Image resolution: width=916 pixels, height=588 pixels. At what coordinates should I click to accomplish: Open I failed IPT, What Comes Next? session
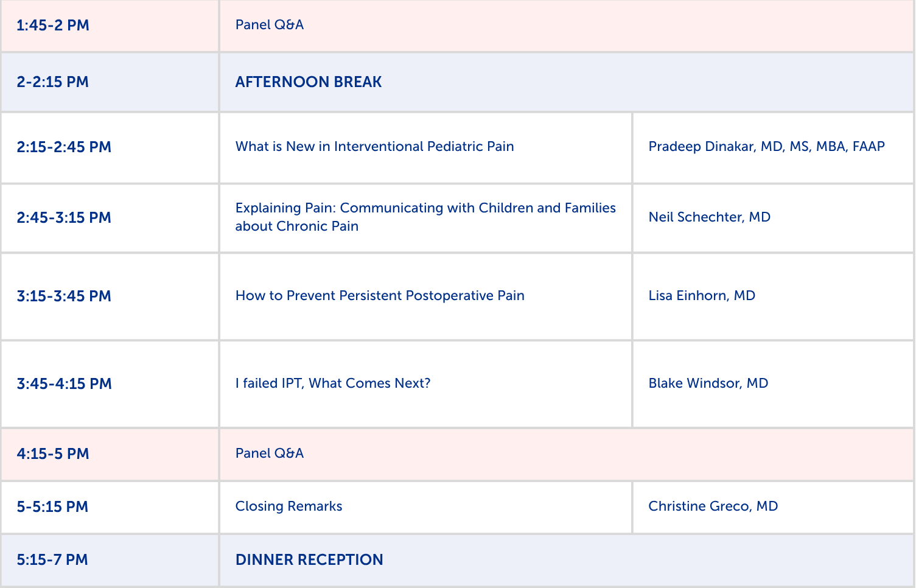coord(333,383)
